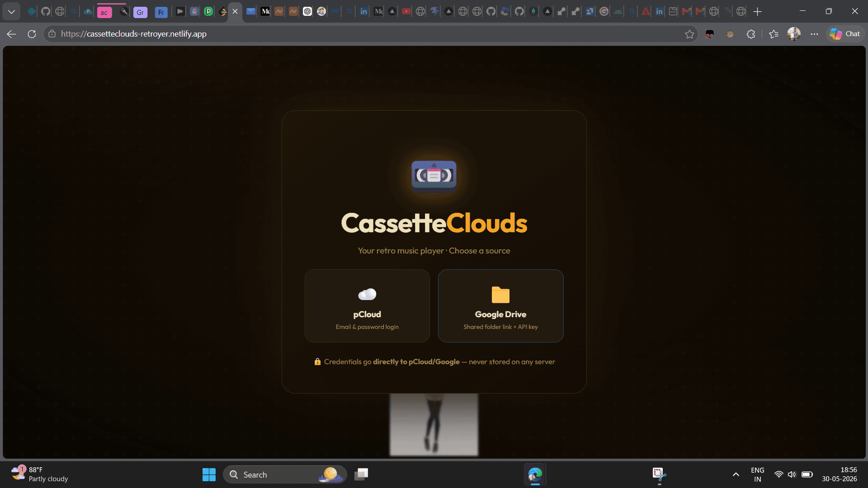868x488 pixels.
Task: Click the CassetteClouds title heading
Action: pos(434,223)
